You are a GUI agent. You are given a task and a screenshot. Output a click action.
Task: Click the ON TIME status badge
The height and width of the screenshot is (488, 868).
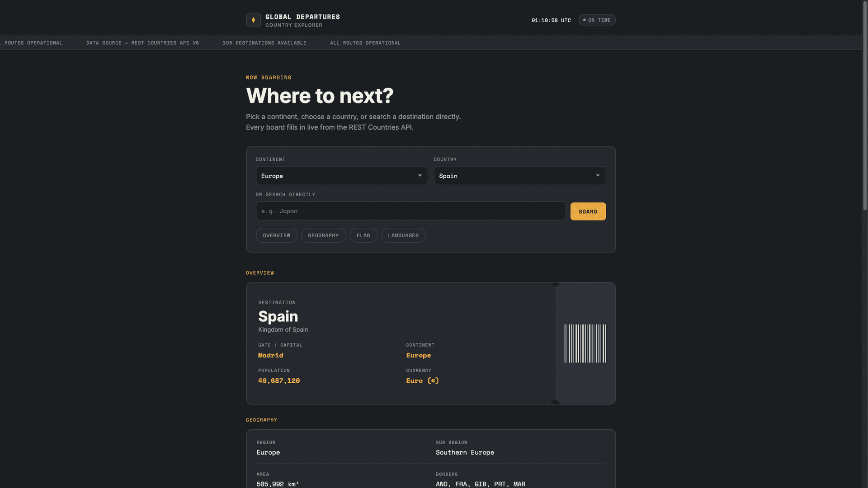pyautogui.click(x=597, y=20)
